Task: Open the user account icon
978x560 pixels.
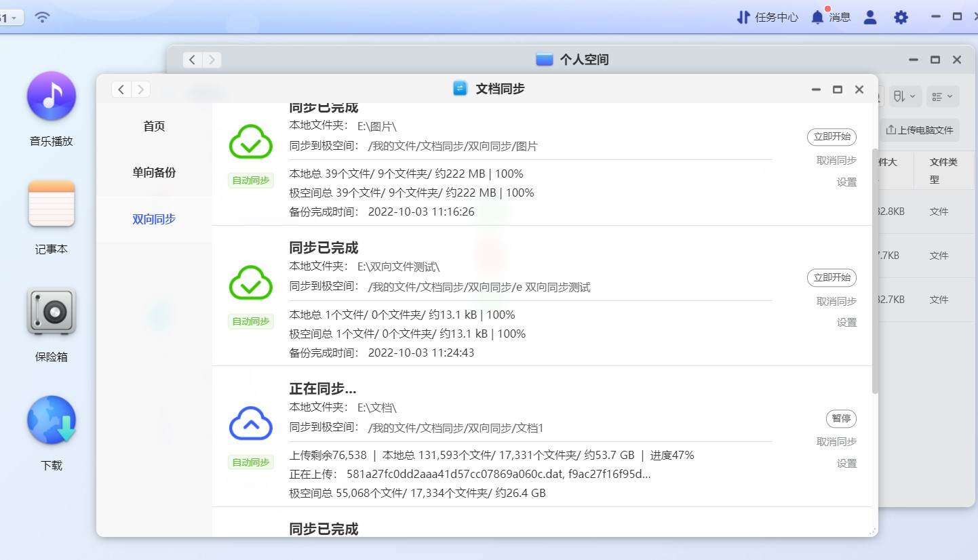Action: point(869,17)
